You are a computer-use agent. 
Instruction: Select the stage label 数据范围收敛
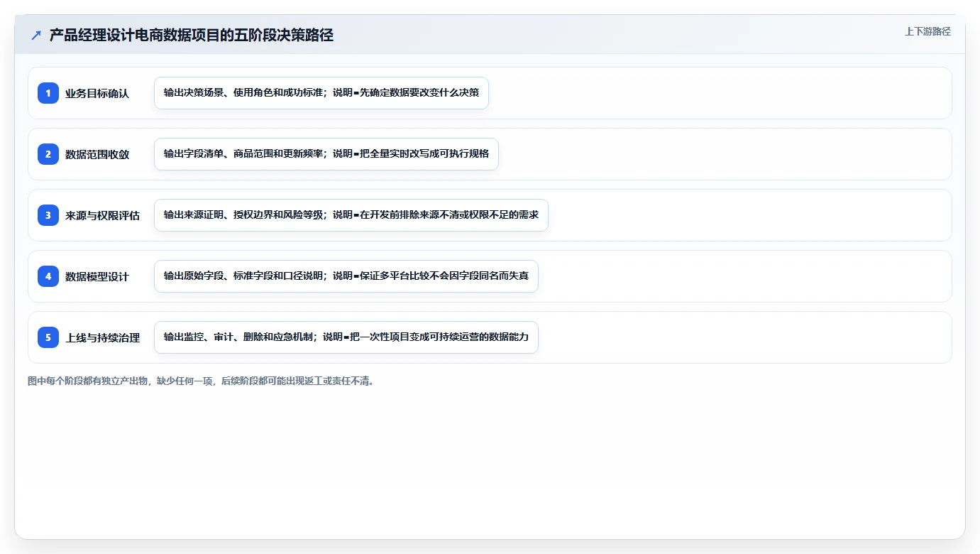click(97, 154)
